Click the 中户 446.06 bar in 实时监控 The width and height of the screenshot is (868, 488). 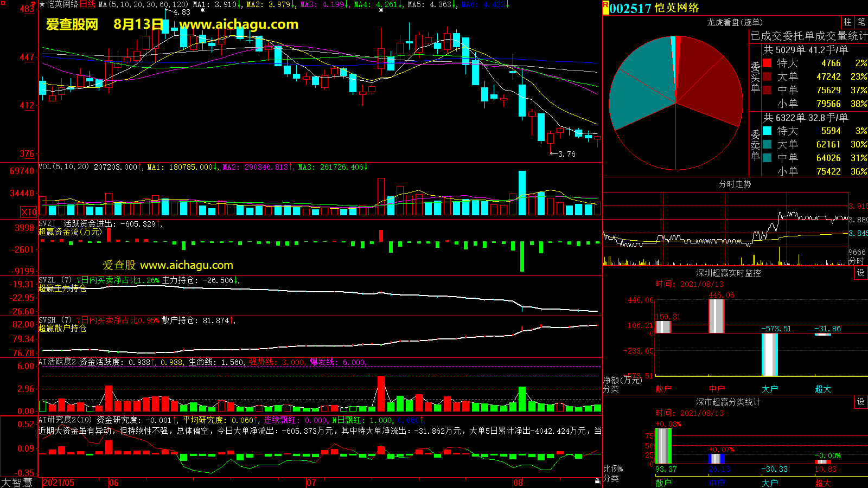point(716,316)
